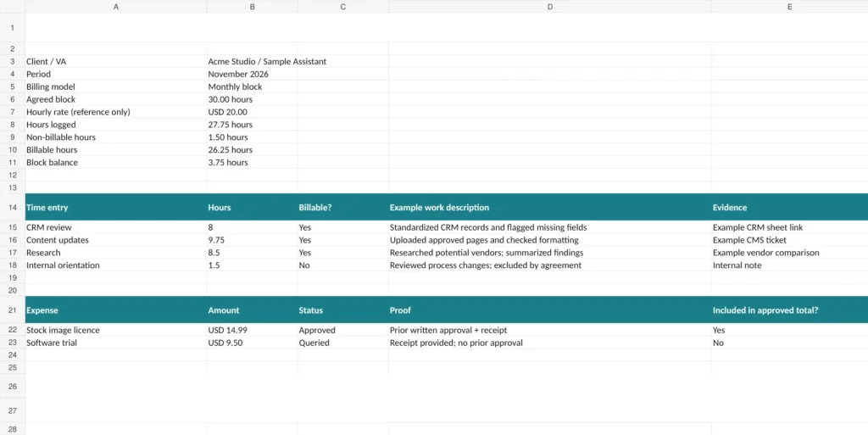
Task: Select the 'Approved' status cell
Action: point(343,331)
